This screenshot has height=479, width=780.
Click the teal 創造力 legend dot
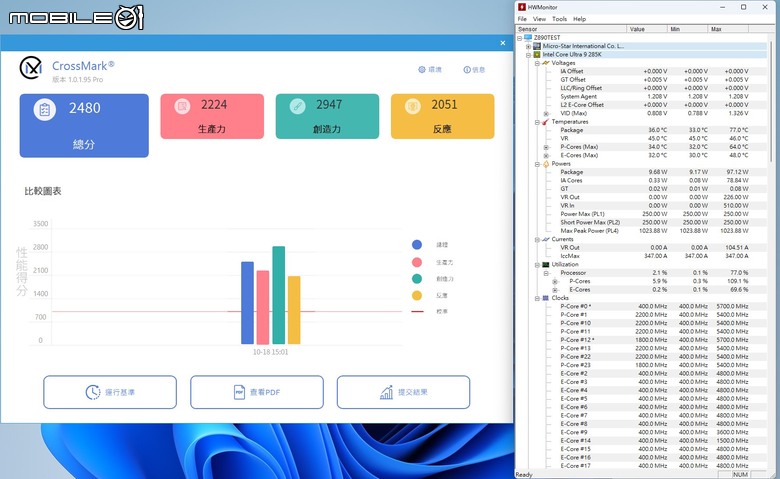pos(417,279)
